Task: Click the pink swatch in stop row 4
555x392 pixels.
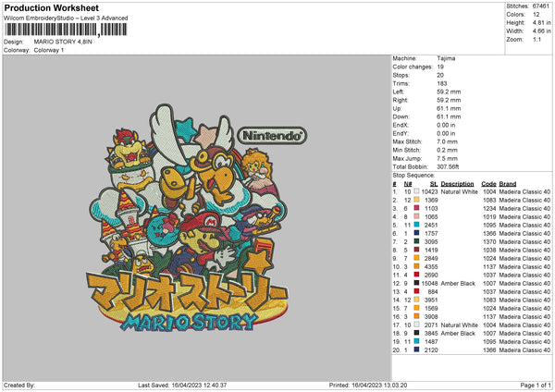Action: (x=416, y=216)
